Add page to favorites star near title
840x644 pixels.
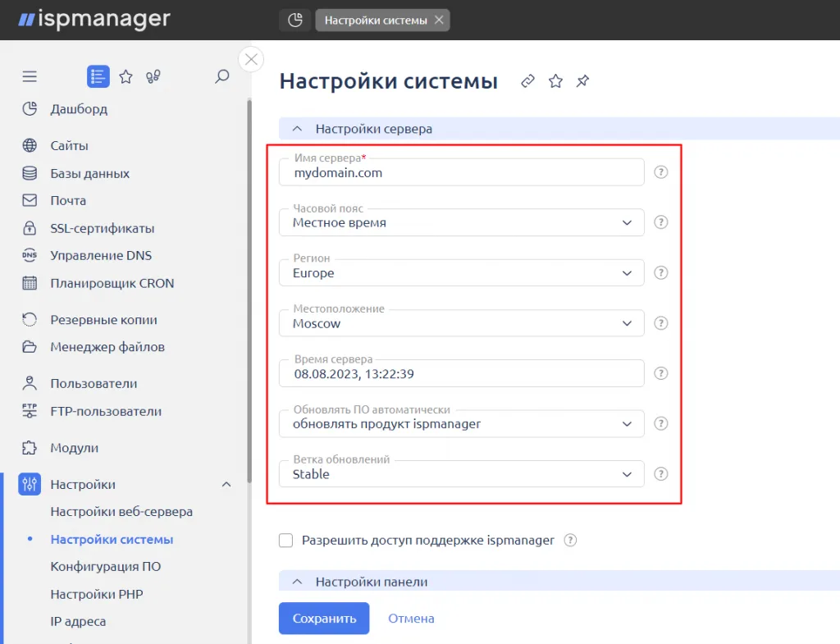(x=555, y=81)
